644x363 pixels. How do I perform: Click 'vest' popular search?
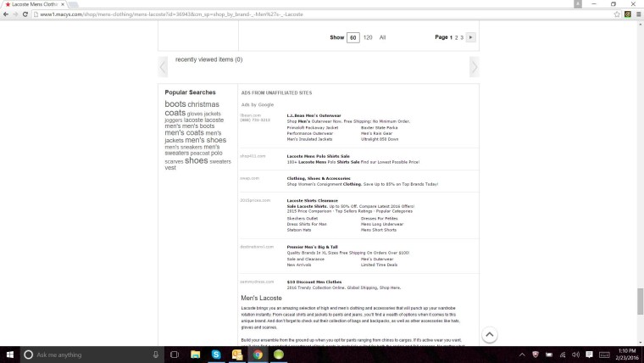point(170,168)
